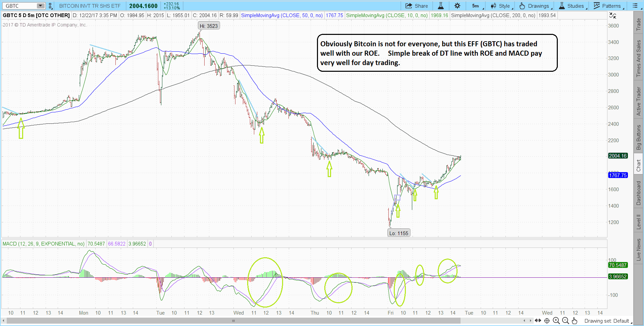
Task: Expand the 5m timeframe selector
Action: tap(477, 6)
